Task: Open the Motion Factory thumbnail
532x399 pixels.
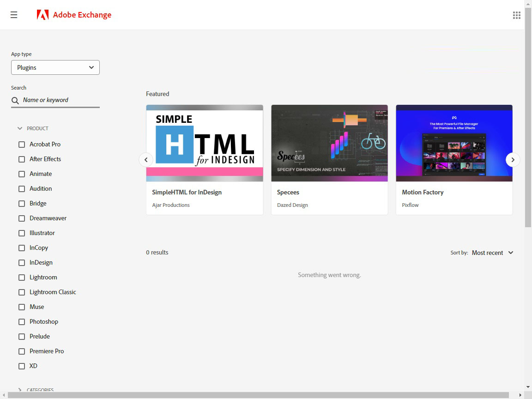Action: coord(454,143)
